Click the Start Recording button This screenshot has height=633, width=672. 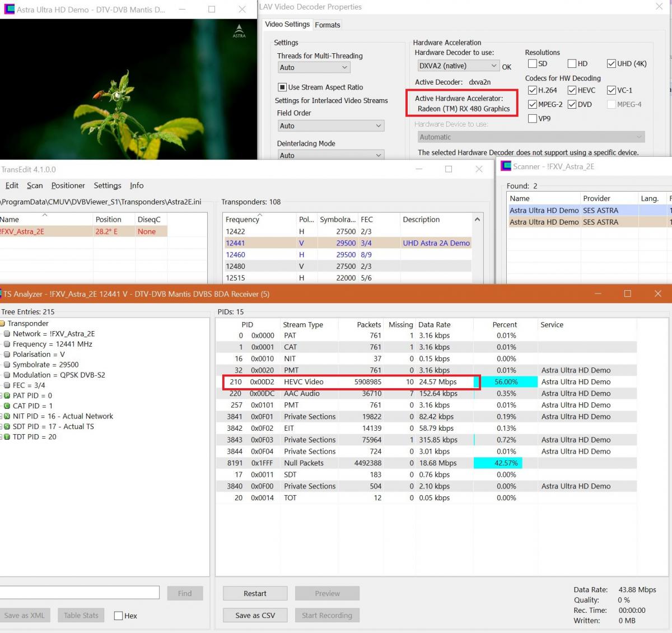pyautogui.click(x=327, y=615)
